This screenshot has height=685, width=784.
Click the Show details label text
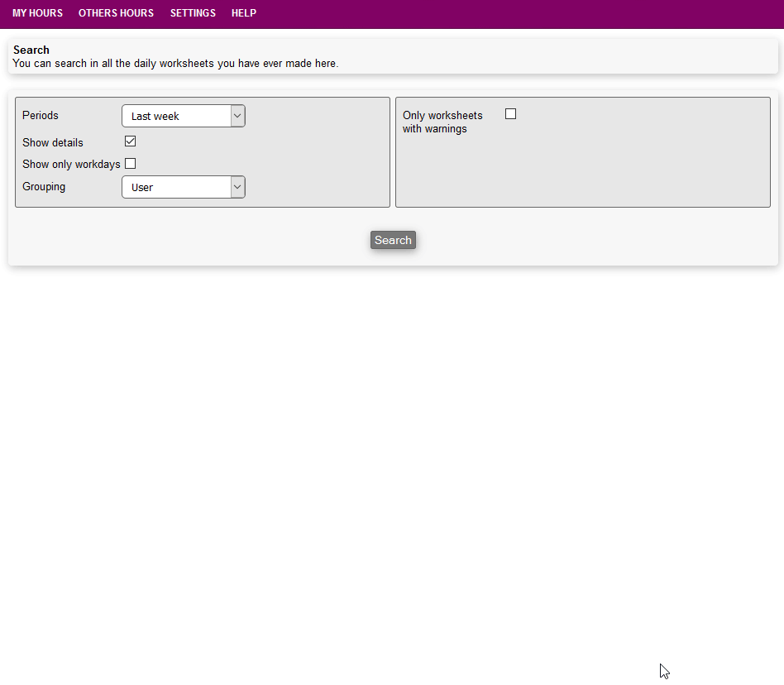(x=53, y=143)
